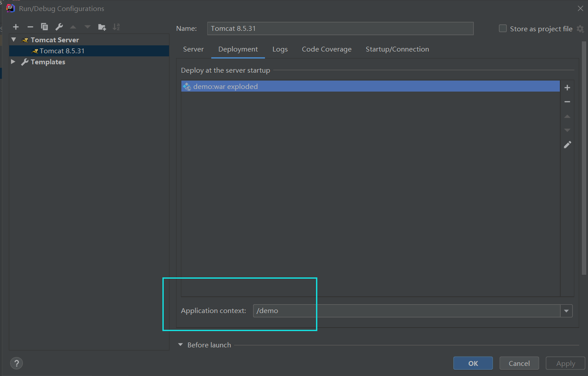The height and width of the screenshot is (376, 588).
Task: Click the dialog's vertical scrollbar
Action: [584, 159]
